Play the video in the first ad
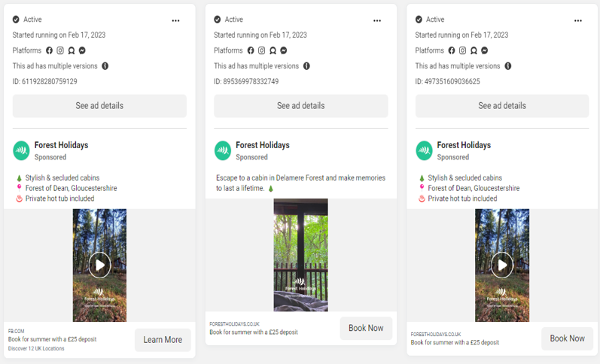This screenshot has height=364, width=600. pos(99,264)
